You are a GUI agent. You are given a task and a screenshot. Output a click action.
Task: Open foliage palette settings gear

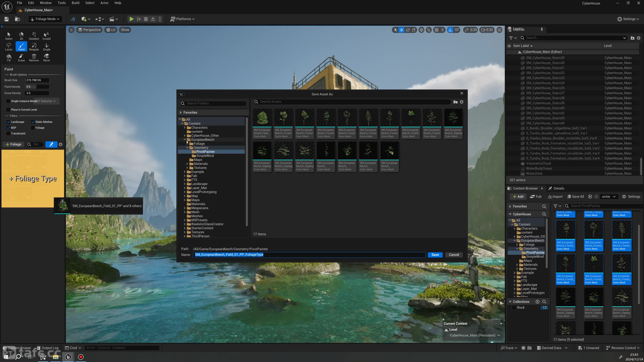pos(60,144)
